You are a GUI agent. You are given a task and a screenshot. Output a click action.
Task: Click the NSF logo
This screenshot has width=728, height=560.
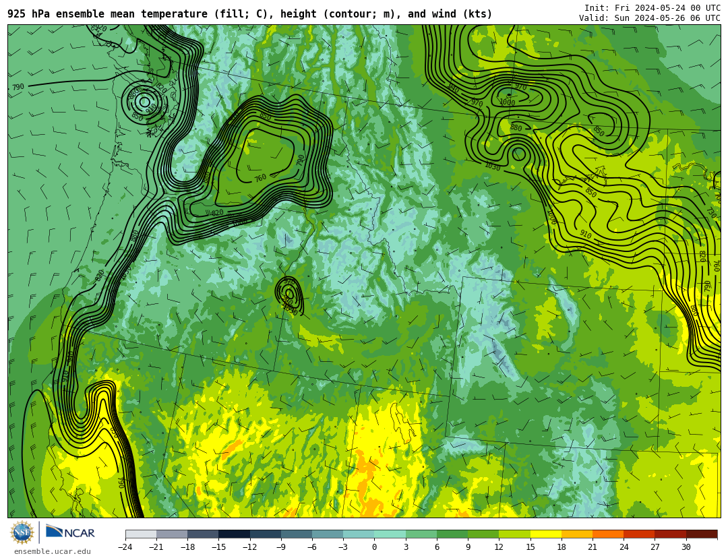(22, 532)
